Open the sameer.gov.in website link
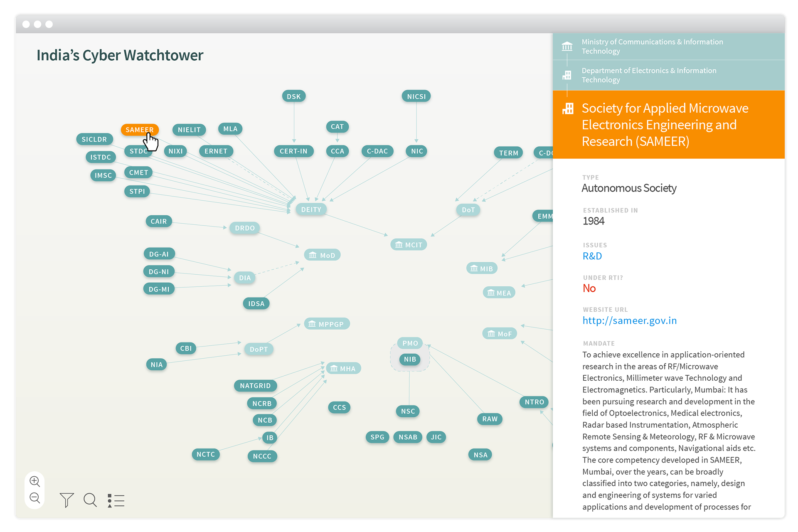The height and width of the screenshot is (532, 798). pos(629,320)
